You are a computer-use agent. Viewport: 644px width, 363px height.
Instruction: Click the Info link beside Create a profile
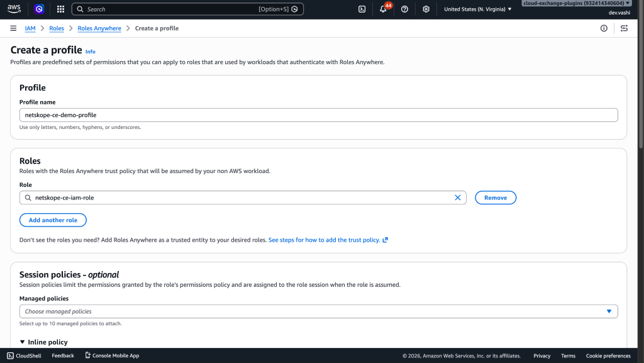point(91,52)
